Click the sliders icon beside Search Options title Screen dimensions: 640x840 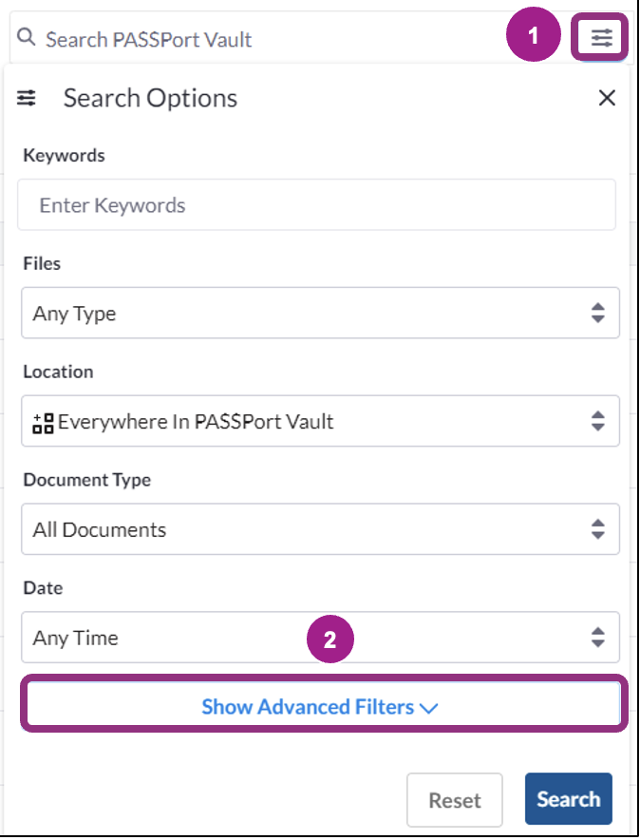(27, 98)
